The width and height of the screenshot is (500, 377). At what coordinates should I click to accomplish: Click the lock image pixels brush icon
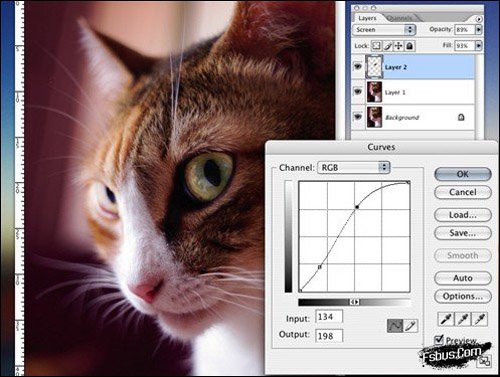click(388, 46)
